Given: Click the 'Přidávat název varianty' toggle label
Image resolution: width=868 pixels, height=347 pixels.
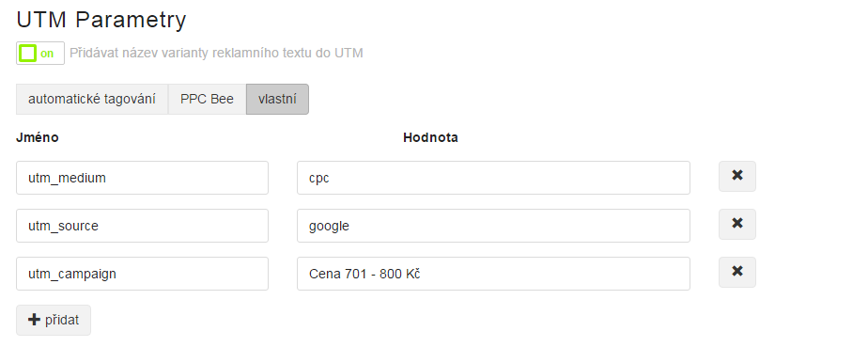Looking at the screenshot, I should tap(216, 54).
